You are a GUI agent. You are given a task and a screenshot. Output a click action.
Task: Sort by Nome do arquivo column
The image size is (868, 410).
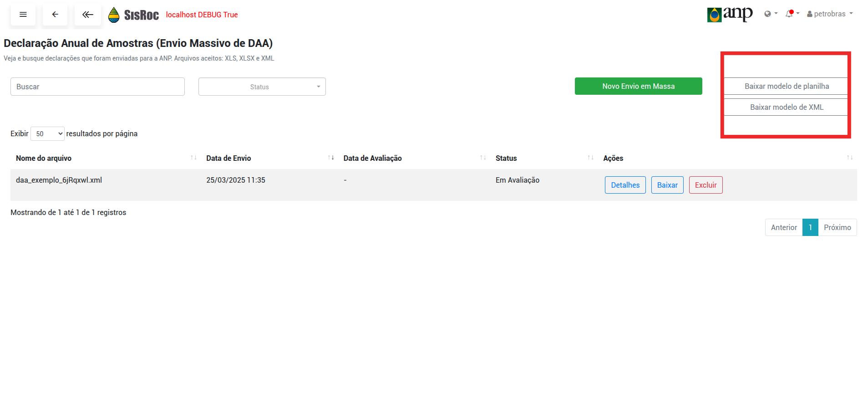(x=44, y=158)
